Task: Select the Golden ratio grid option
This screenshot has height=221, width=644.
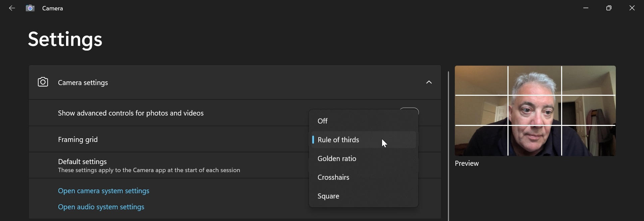Action: coord(337,159)
